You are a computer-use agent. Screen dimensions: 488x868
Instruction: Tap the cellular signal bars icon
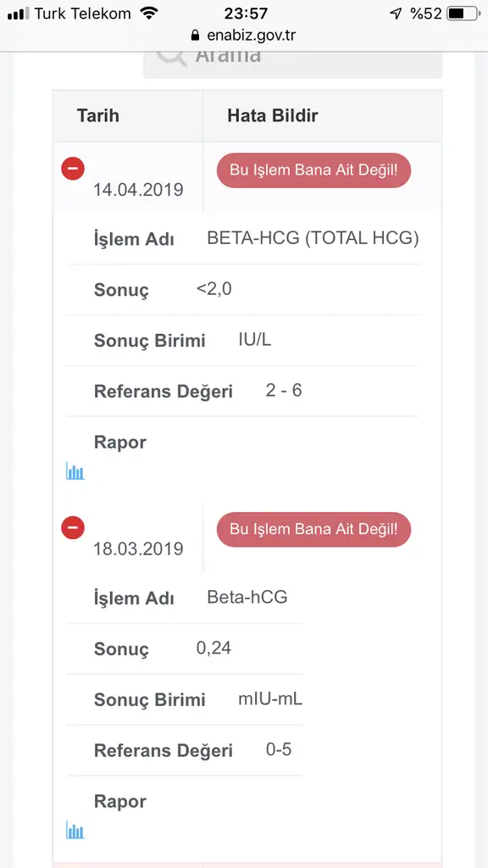[19, 14]
